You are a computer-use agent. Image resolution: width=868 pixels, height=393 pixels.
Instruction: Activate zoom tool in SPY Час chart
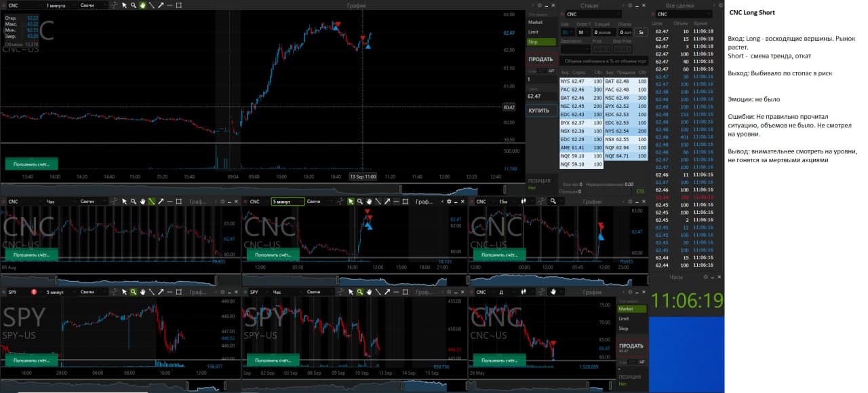[359, 292]
